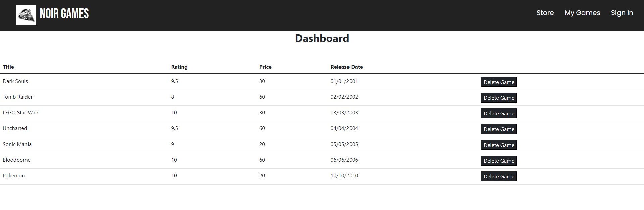
Task: Click the Title column header
Action: pos(8,67)
